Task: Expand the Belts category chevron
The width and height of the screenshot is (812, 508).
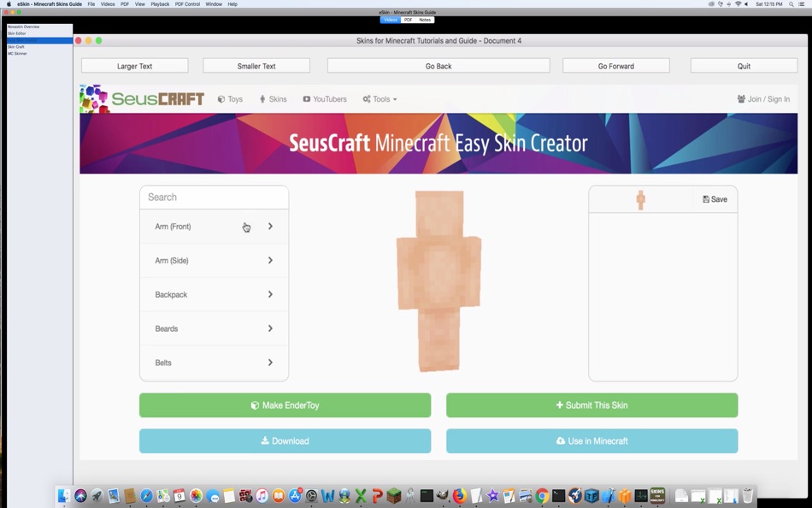Action: click(270, 363)
